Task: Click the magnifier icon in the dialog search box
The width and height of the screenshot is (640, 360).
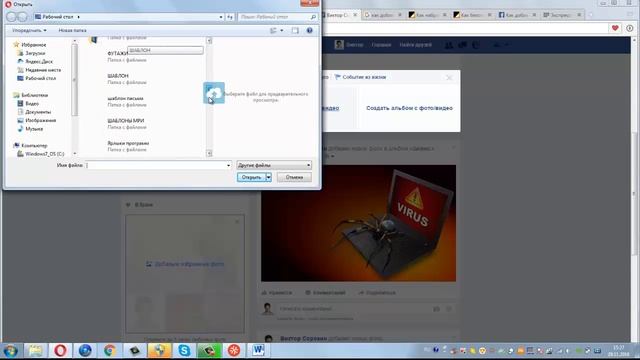Action: [313, 17]
